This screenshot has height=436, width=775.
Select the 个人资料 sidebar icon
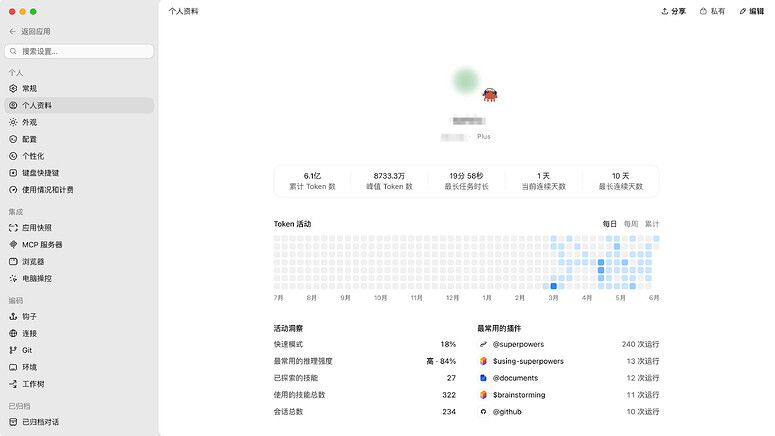click(x=13, y=105)
